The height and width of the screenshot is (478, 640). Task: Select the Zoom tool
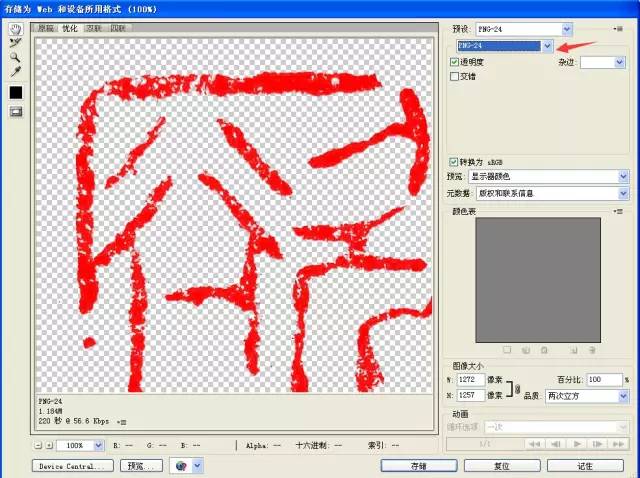(16, 58)
